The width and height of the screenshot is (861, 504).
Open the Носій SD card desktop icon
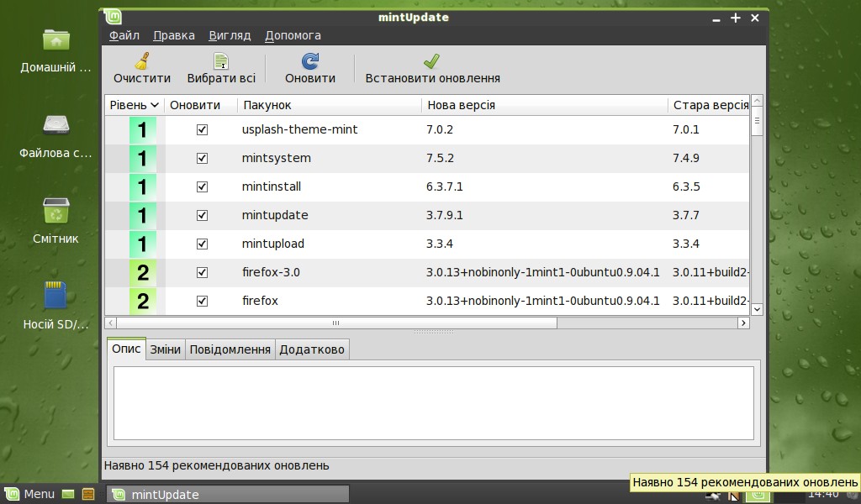[x=55, y=295]
